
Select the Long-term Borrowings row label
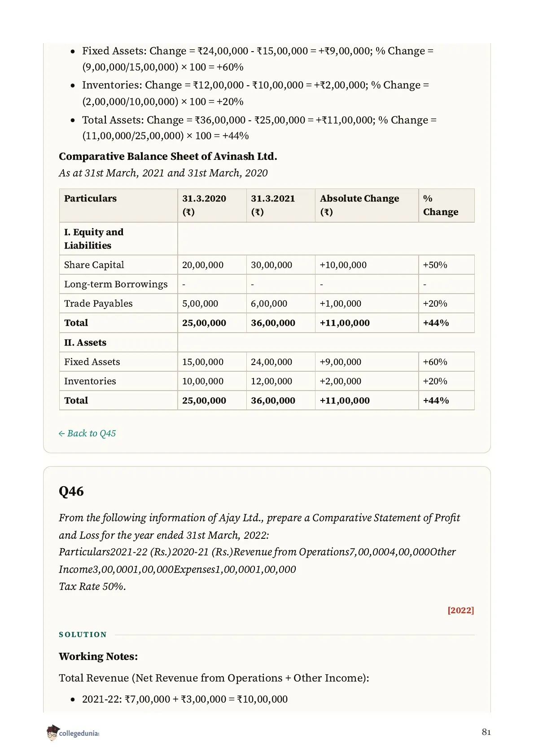[116, 284]
